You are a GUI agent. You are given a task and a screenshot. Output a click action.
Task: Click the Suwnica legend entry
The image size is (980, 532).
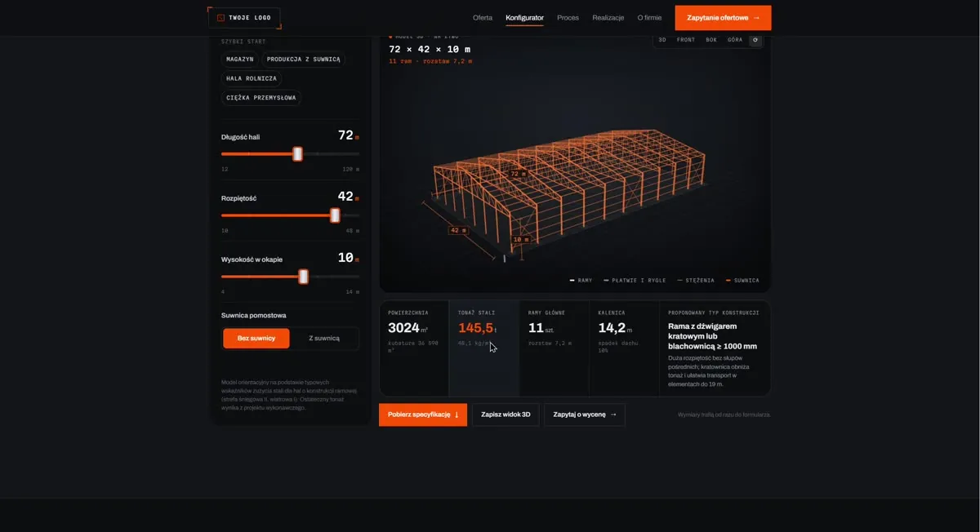click(742, 281)
